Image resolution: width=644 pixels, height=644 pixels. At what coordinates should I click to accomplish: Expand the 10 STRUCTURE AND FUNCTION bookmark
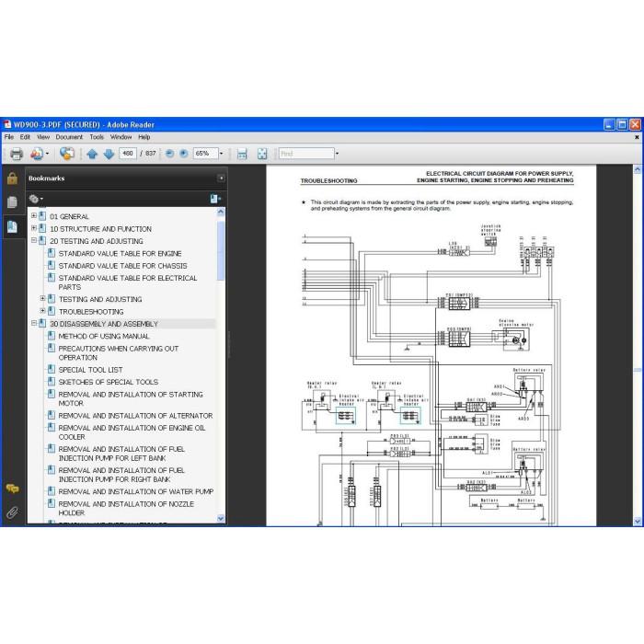click(x=34, y=228)
